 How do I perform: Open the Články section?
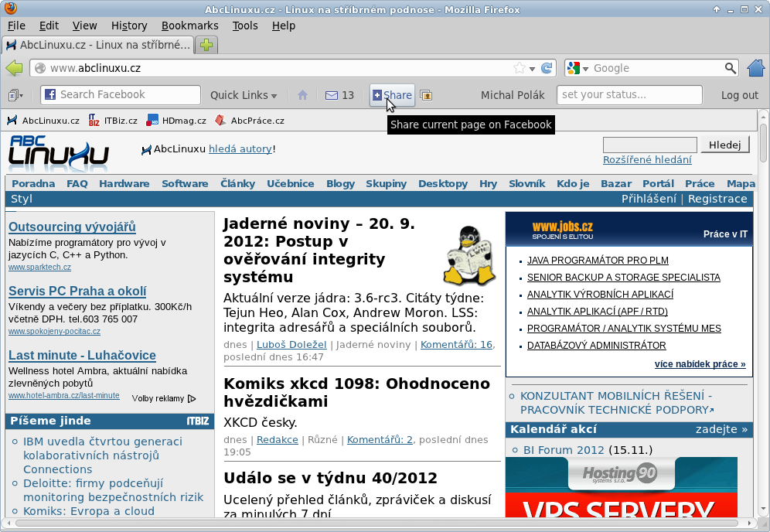point(237,184)
